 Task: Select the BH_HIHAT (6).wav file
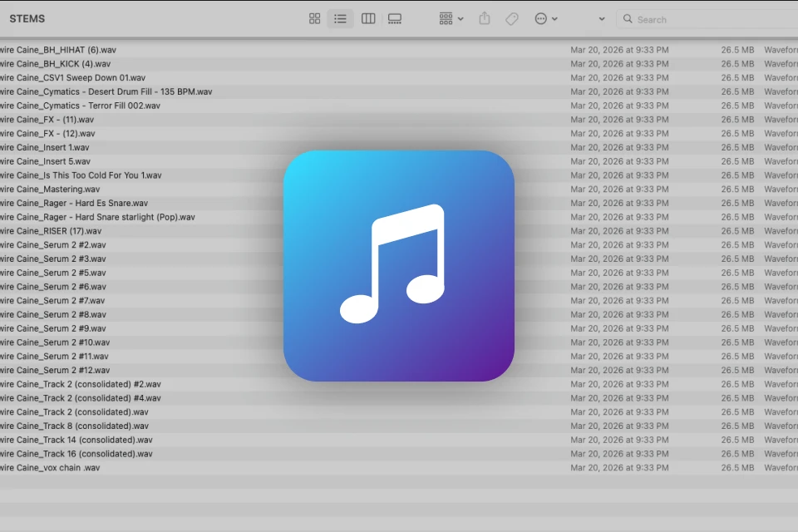coord(58,50)
